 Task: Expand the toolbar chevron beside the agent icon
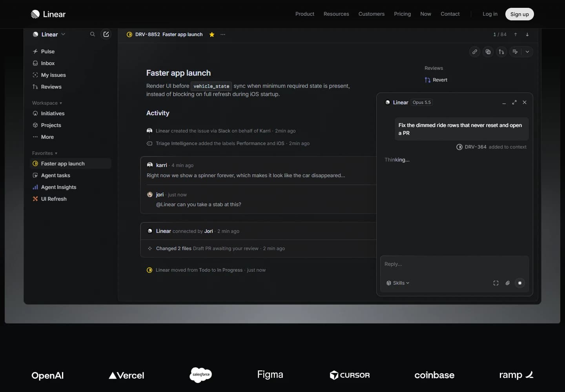[x=527, y=52]
